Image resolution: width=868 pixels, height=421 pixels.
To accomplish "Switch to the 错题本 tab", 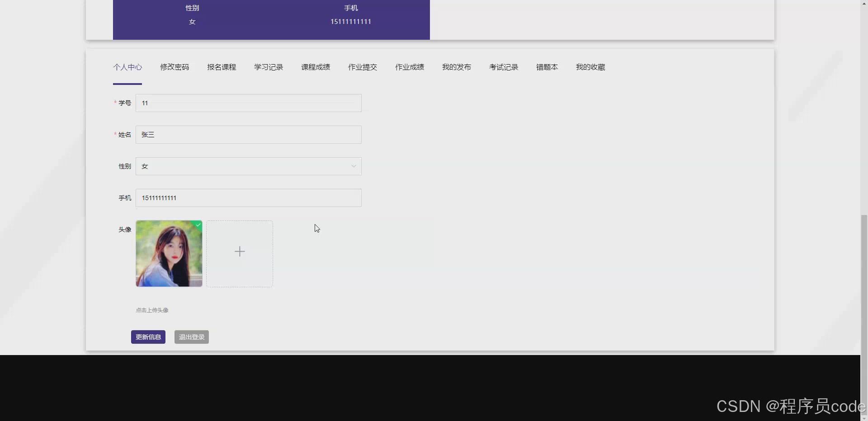I will tap(547, 67).
